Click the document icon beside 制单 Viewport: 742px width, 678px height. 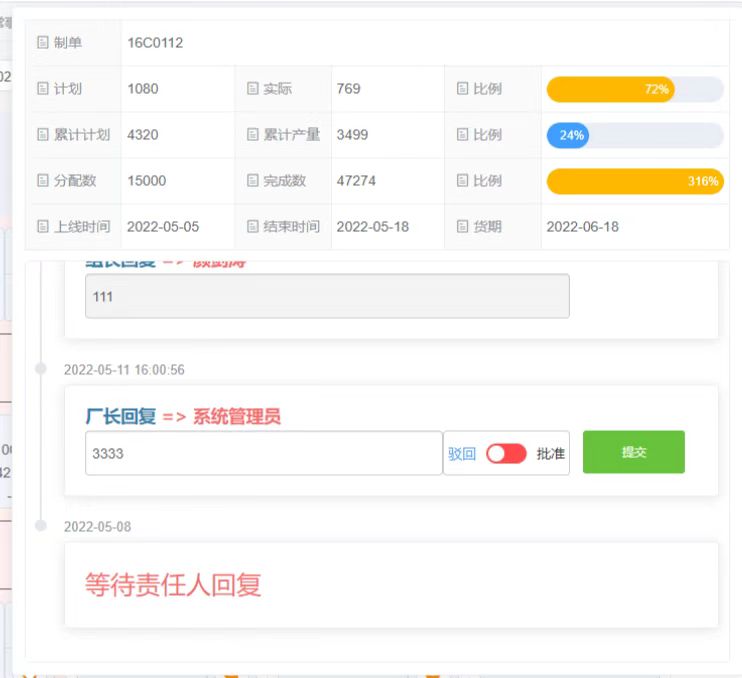pos(42,43)
